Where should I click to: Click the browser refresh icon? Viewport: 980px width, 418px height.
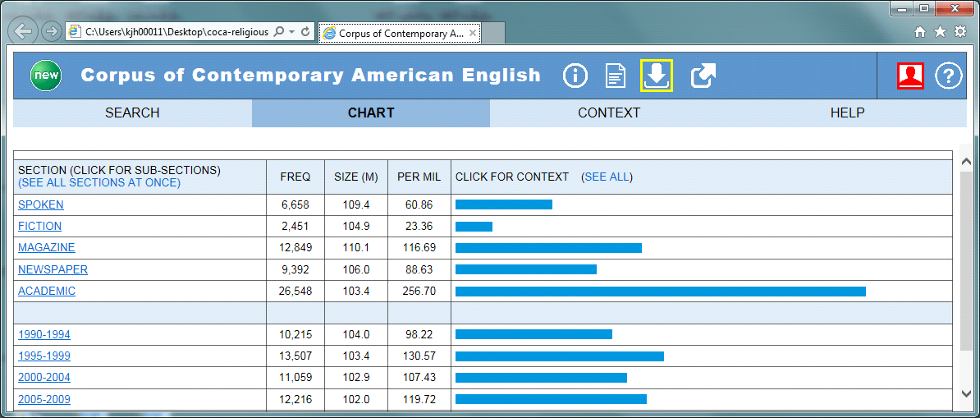coord(305,32)
